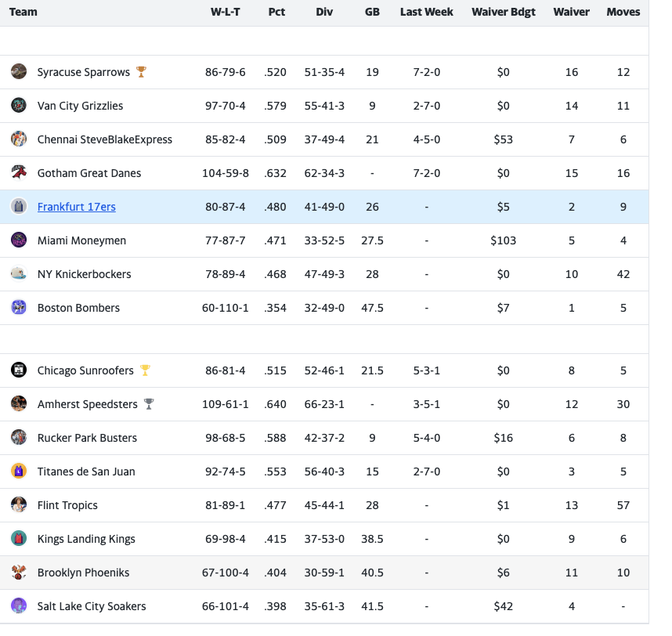
Task: Sort by the Pct column header
Action: tap(276, 12)
